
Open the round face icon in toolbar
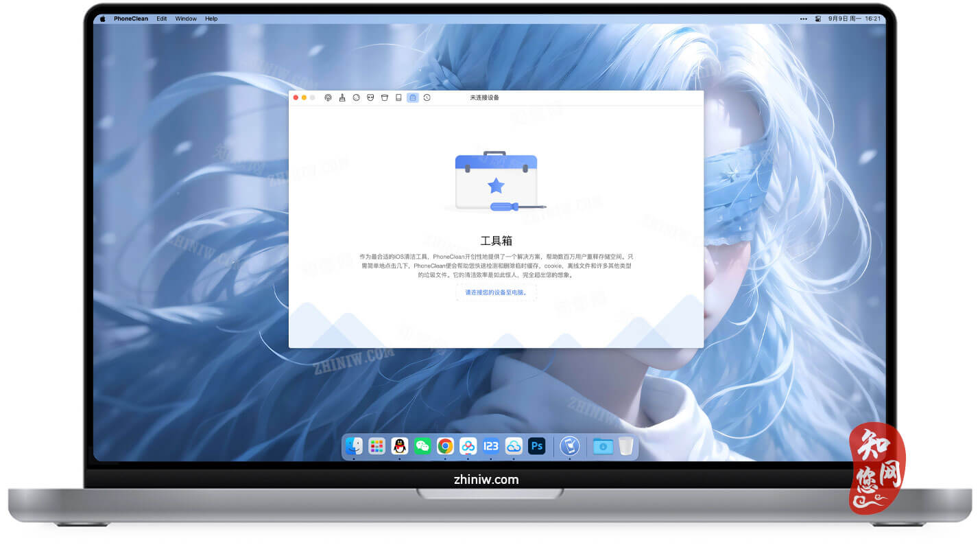(357, 97)
